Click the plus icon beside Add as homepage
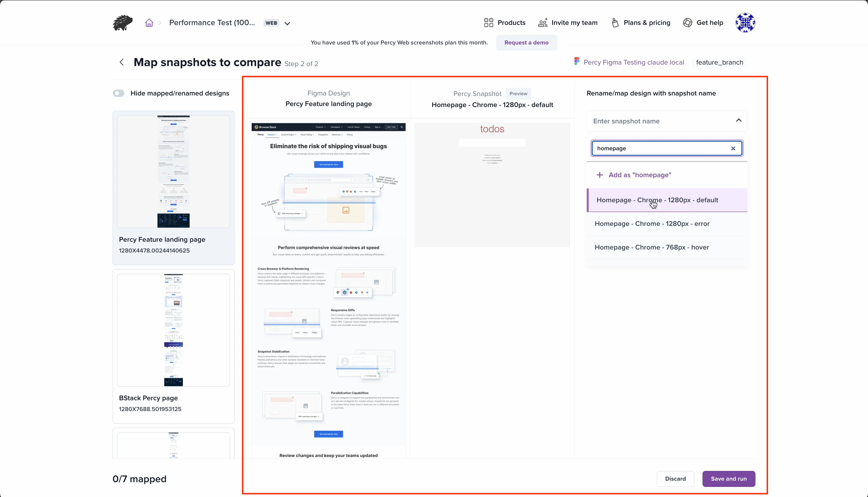Screen dimensions: 868x497 pyautogui.click(x=600, y=175)
